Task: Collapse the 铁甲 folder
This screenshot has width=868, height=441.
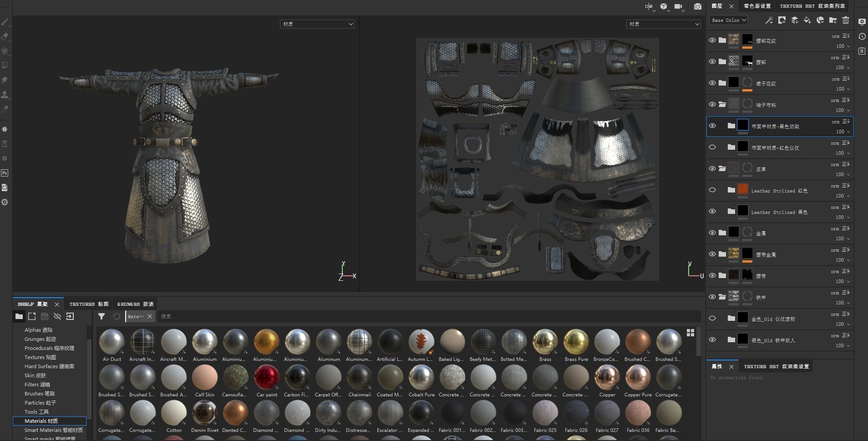Action: click(722, 297)
